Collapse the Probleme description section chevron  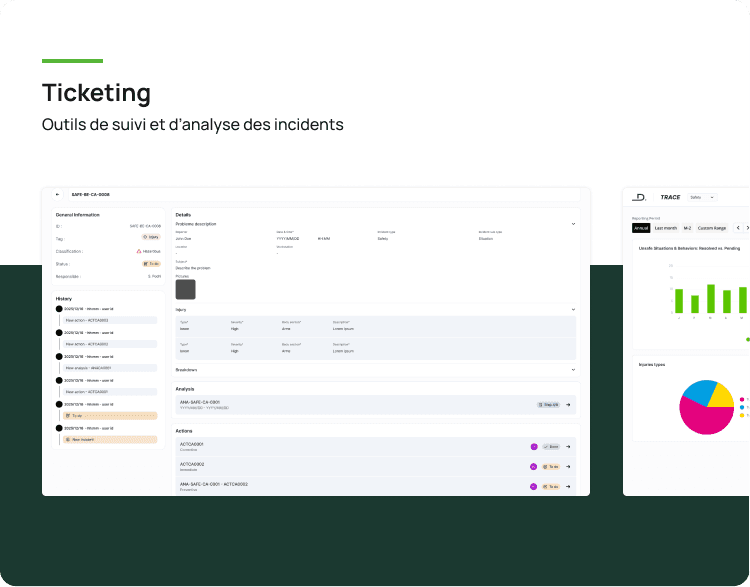click(573, 224)
